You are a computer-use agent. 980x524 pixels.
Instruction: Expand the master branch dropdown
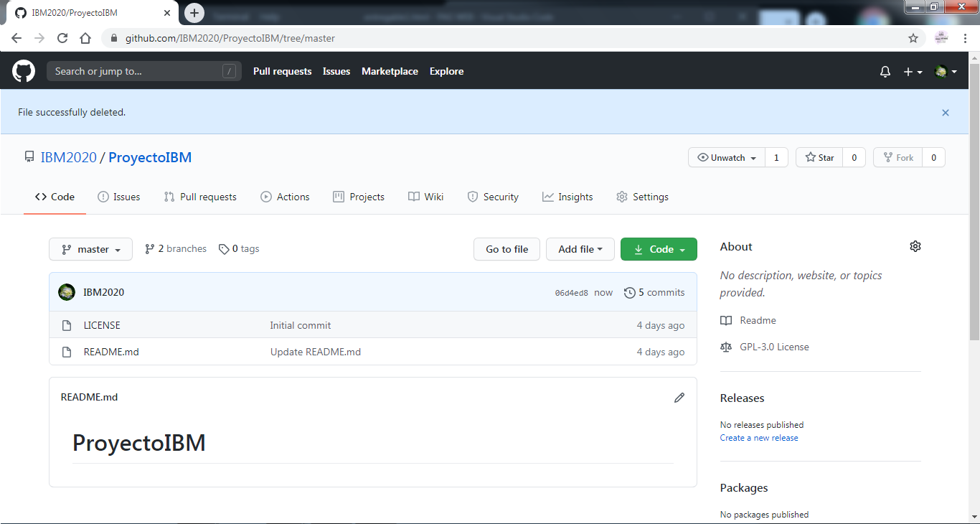click(x=90, y=249)
